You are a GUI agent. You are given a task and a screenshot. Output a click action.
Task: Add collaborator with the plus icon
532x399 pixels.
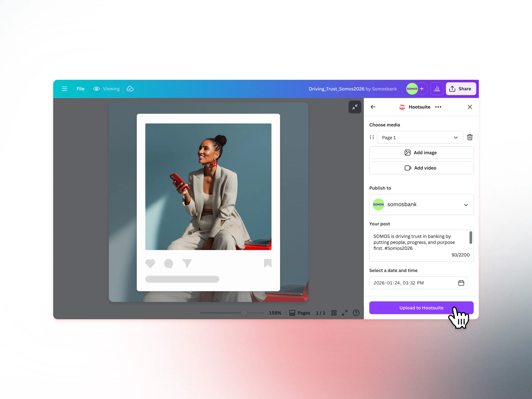tap(422, 89)
